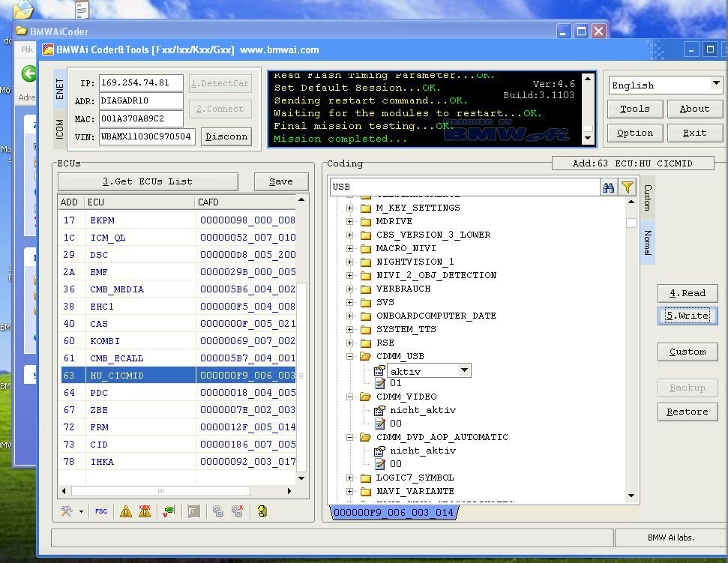
Task: Expand the LOGIC7_SYMBOL tree node
Action: pyautogui.click(x=350, y=478)
